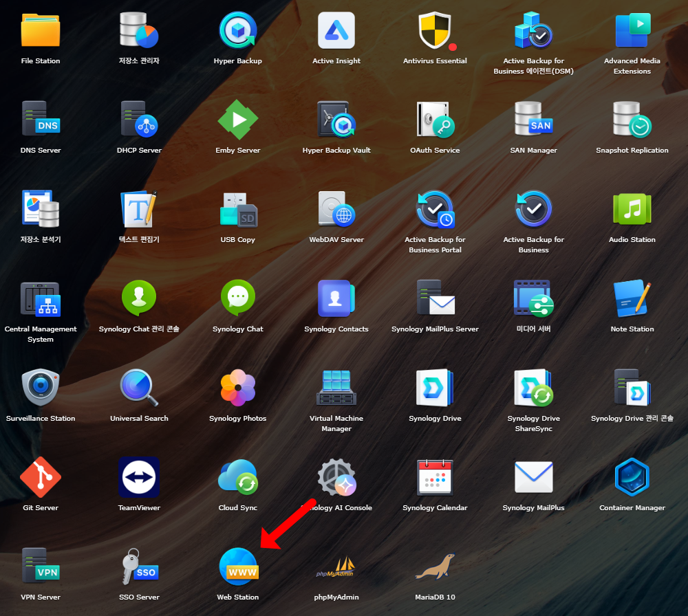Launch DNS Server
The image size is (688, 616).
(41, 119)
